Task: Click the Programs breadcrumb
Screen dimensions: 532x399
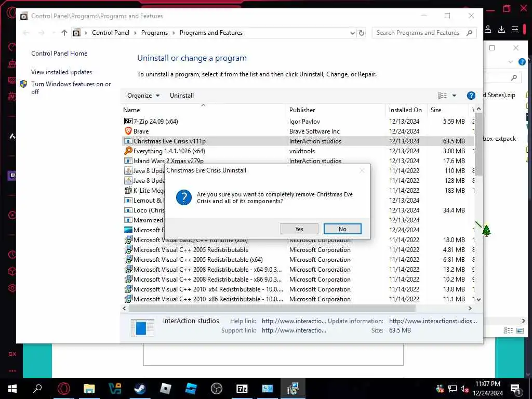Action: pos(154,33)
